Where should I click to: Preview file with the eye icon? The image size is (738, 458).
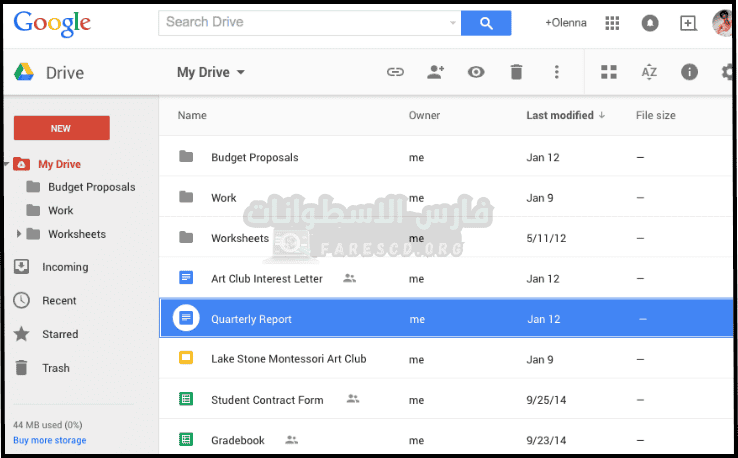(x=476, y=72)
